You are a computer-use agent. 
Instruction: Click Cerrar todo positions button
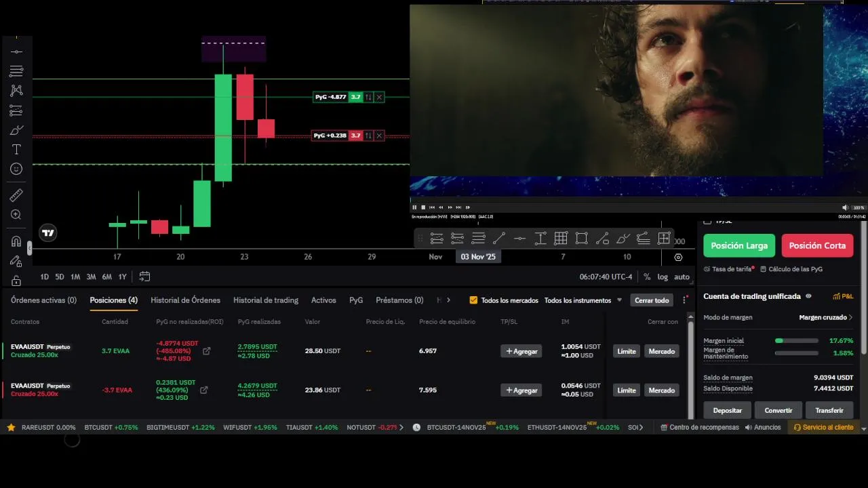pyautogui.click(x=652, y=300)
